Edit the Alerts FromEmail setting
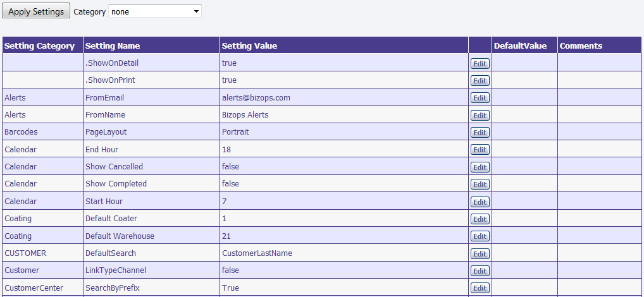This screenshot has width=644, height=297. pyautogui.click(x=480, y=98)
